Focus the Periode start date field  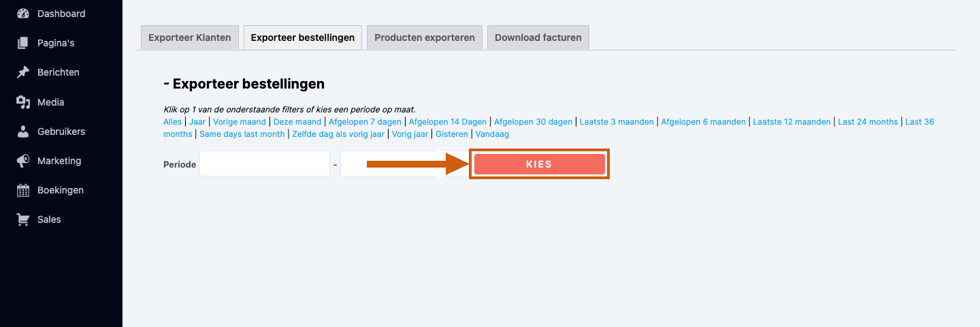pyautogui.click(x=265, y=164)
